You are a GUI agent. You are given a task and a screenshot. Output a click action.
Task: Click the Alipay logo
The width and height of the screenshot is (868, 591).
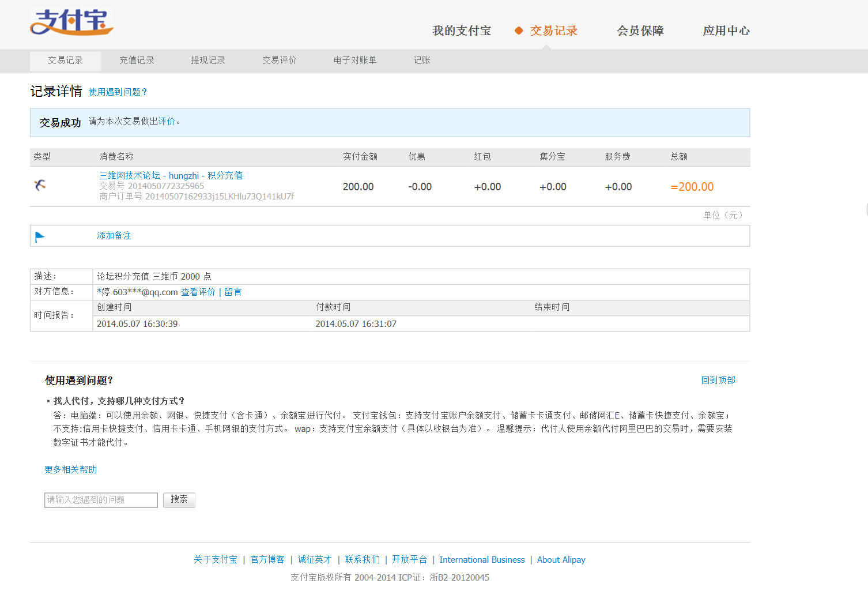[71, 22]
